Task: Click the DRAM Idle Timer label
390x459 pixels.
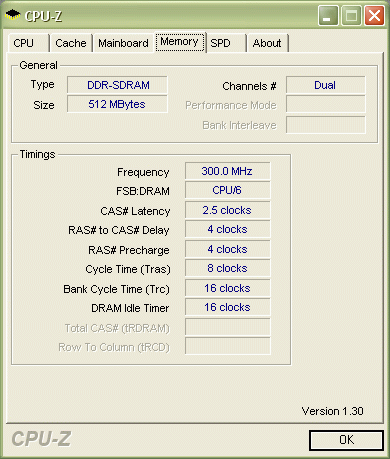Action: tap(130, 308)
